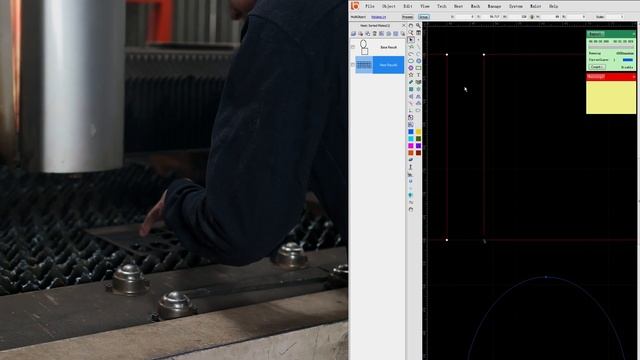
Task: Click the teal square tool icon
Action: pos(411,89)
